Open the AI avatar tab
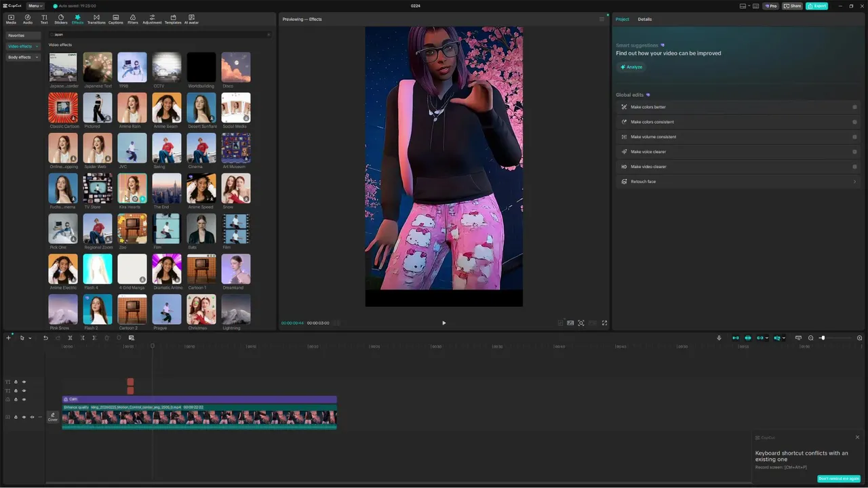The height and width of the screenshot is (488, 868). click(x=191, y=19)
